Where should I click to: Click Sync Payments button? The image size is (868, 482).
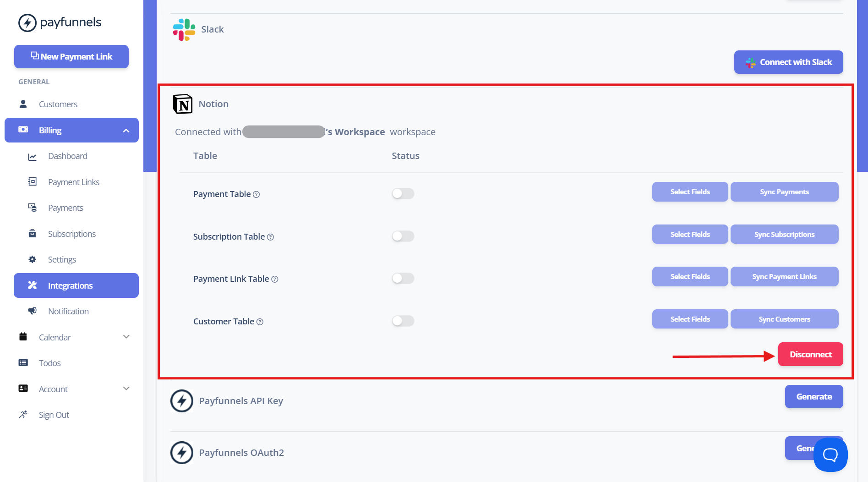tap(784, 192)
